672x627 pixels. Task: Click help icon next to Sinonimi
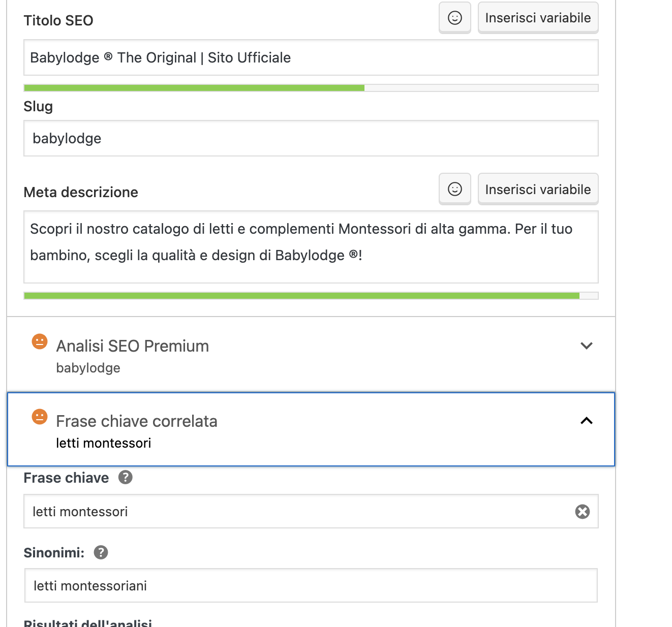pyautogui.click(x=101, y=552)
